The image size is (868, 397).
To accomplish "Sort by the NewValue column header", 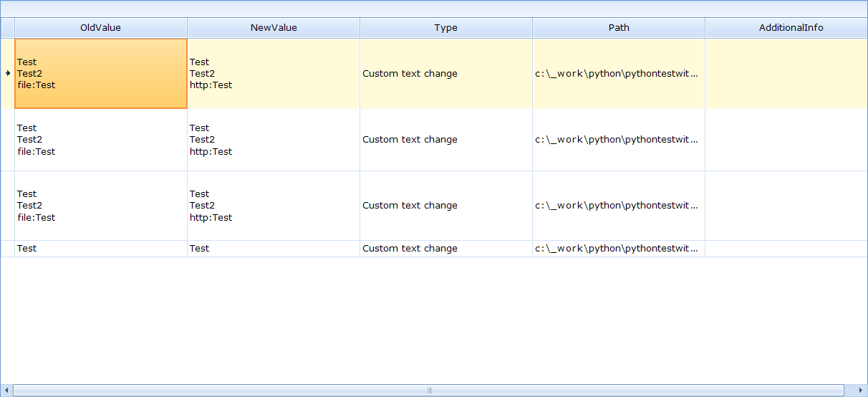I will tap(274, 28).
